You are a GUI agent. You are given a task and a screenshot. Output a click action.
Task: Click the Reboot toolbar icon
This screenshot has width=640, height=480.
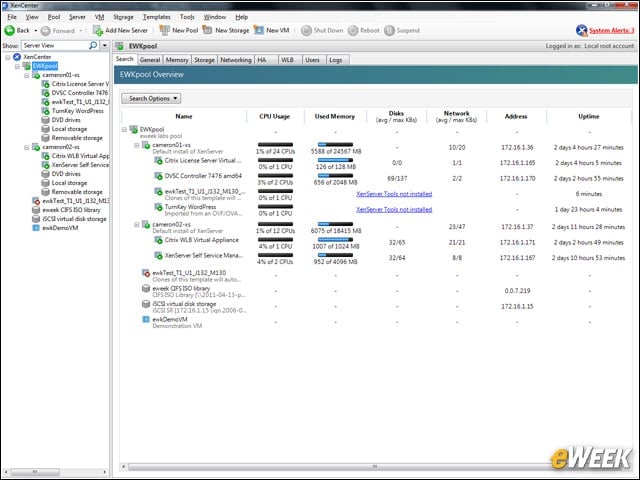[x=353, y=31]
